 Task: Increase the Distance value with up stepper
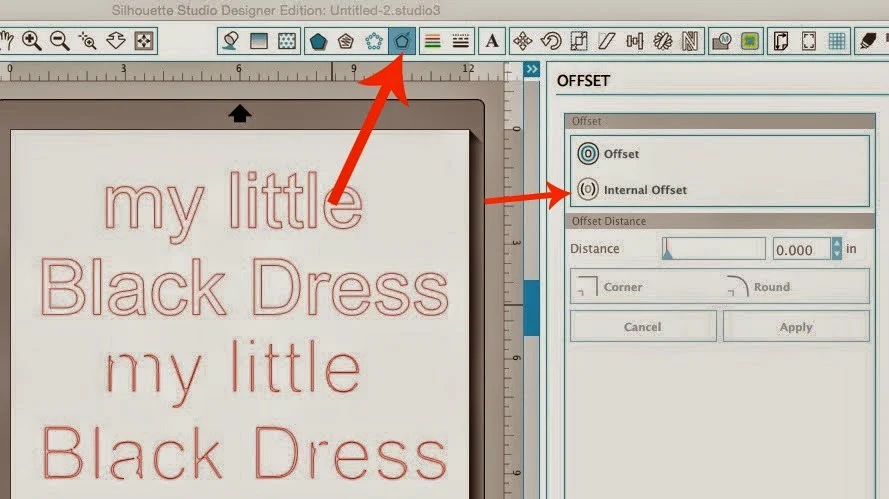[837, 244]
